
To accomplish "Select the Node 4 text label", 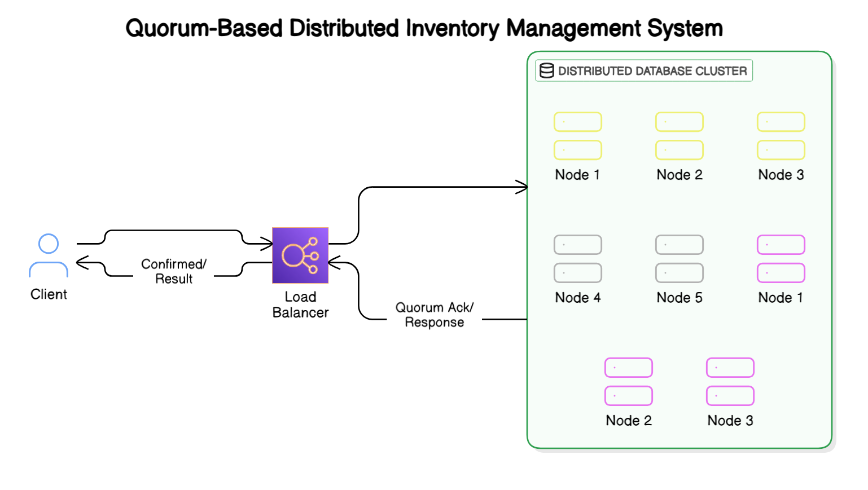I will pyautogui.click(x=577, y=298).
